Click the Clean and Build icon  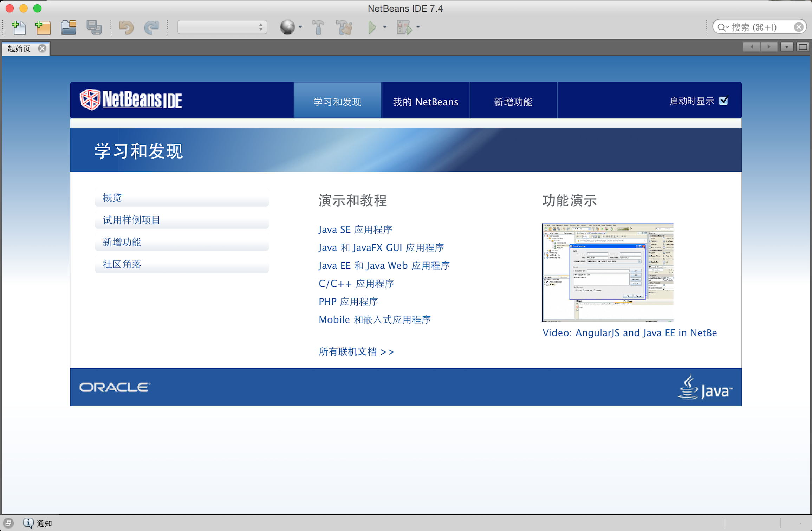(x=344, y=27)
